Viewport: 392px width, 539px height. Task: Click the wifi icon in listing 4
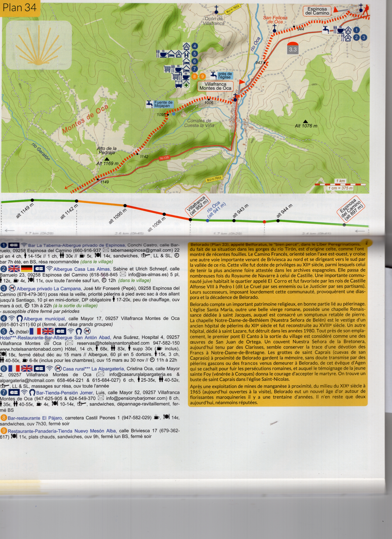pos(11,318)
